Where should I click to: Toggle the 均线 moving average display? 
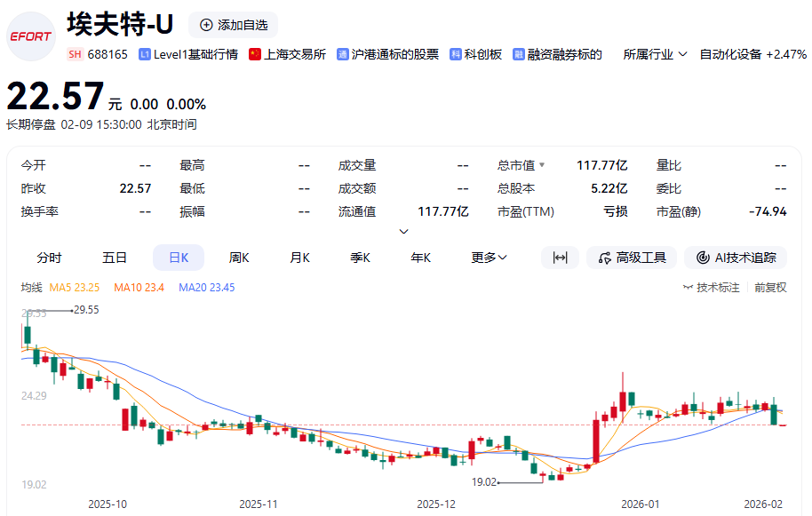31,288
